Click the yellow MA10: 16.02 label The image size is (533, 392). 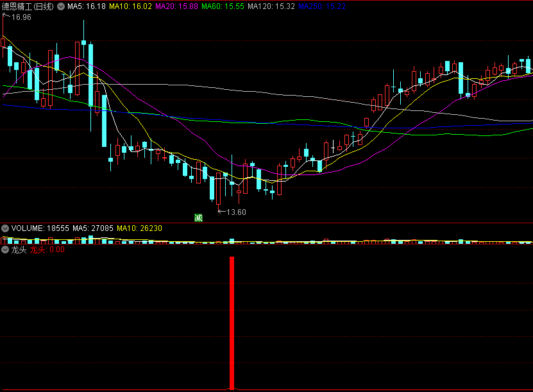coord(131,6)
